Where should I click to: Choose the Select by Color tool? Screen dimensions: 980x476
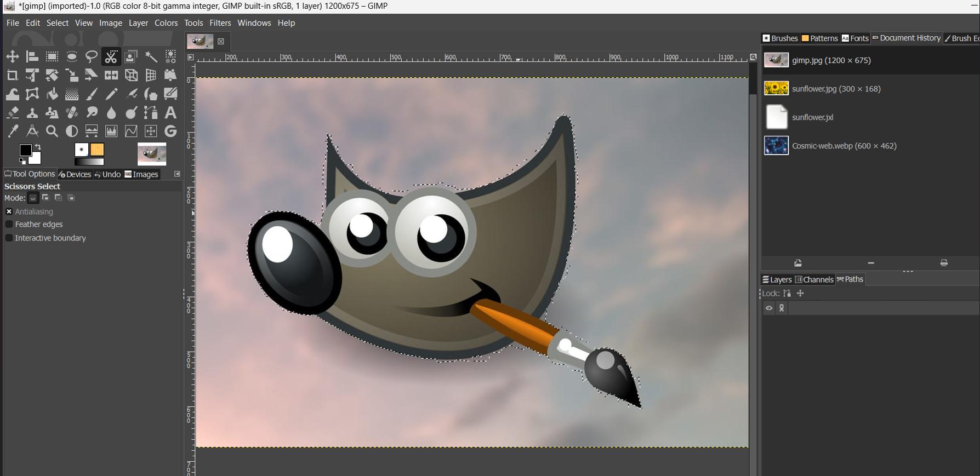click(170, 56)
